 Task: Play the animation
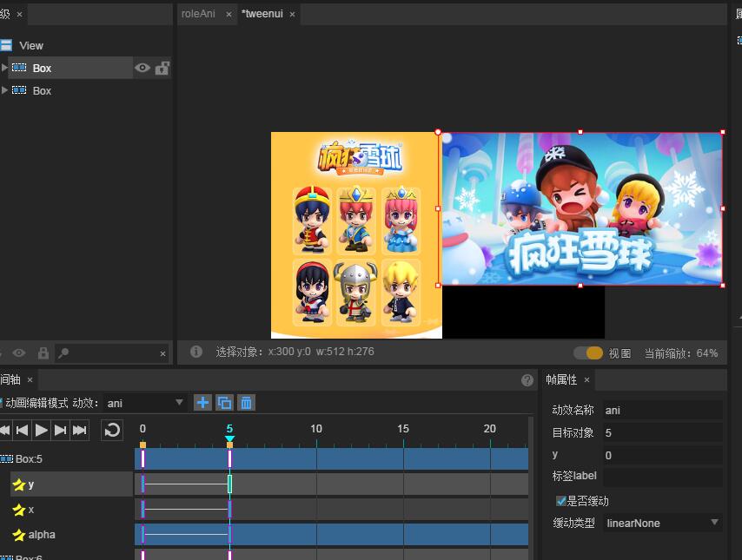click(x=41, y=430)
